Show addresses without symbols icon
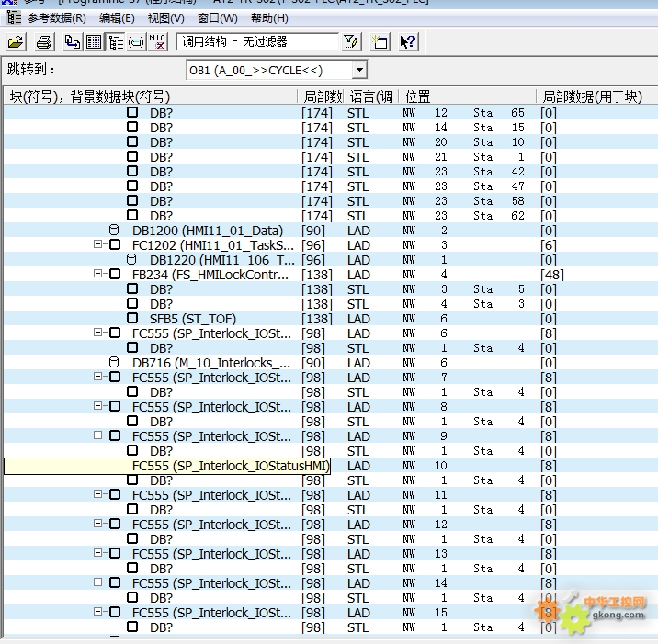Screen dimensions: 658x644 (x=157, y=42)
